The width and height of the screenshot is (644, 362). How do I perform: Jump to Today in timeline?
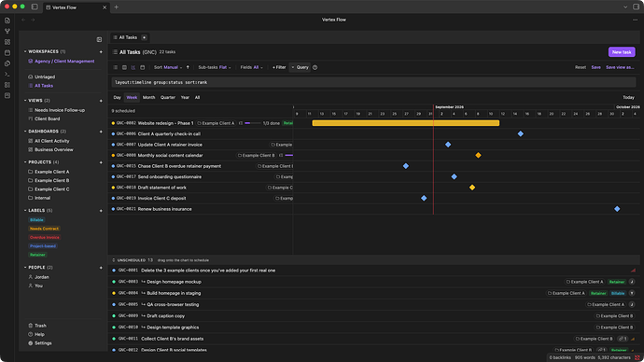(x=628, y=98)
